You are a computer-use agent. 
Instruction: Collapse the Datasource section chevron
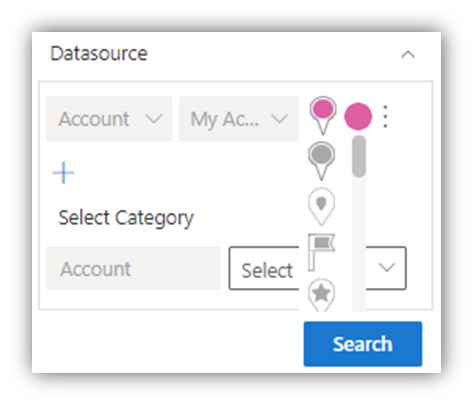(408, 54)
